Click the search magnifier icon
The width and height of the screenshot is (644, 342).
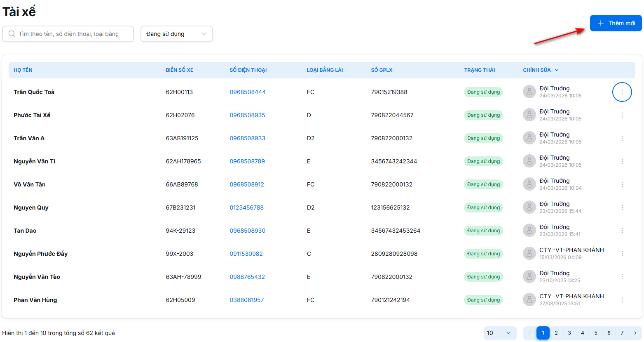coord(12,34)
